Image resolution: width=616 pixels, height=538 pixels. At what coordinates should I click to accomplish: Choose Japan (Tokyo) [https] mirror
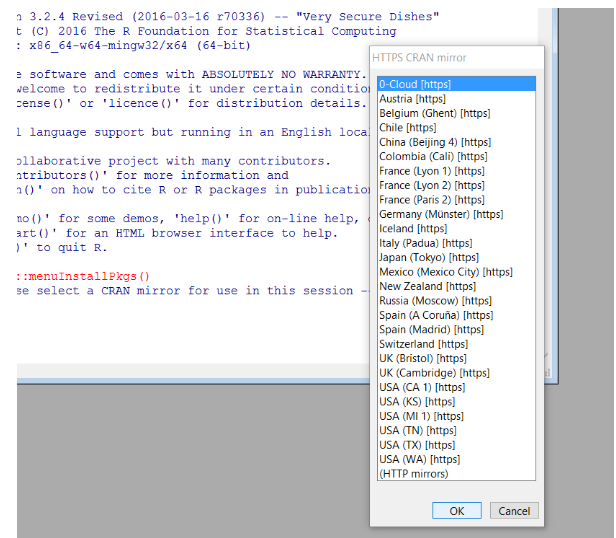(456, 257)
